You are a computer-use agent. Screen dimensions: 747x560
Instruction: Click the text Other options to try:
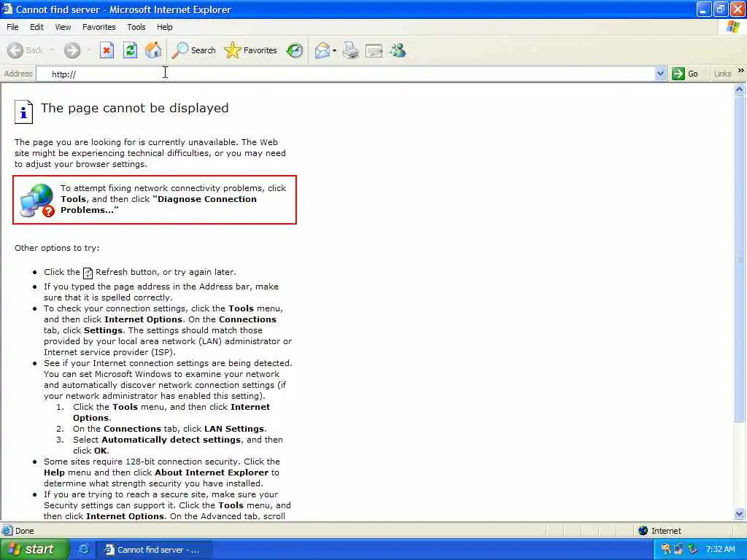click(x=57, y=248)
